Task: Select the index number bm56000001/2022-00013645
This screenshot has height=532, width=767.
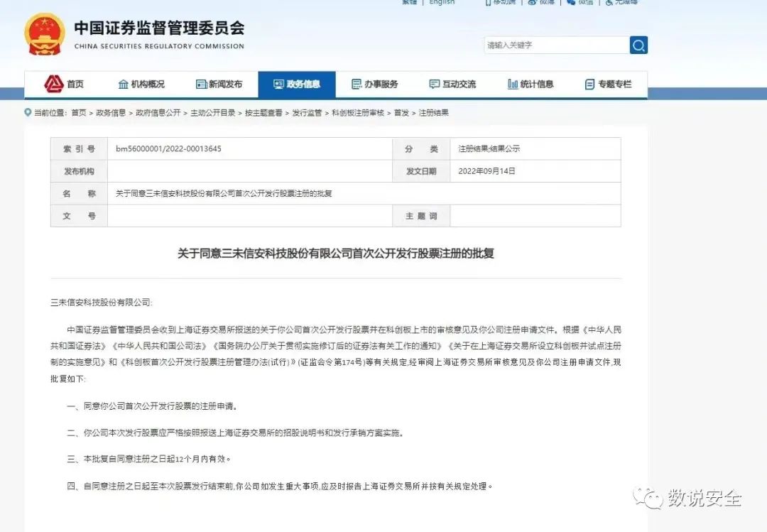Action: pyautogui.click(x=169, y=148)
